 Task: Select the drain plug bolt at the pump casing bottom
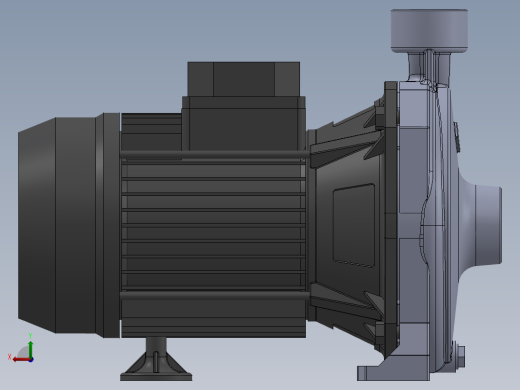461,357
